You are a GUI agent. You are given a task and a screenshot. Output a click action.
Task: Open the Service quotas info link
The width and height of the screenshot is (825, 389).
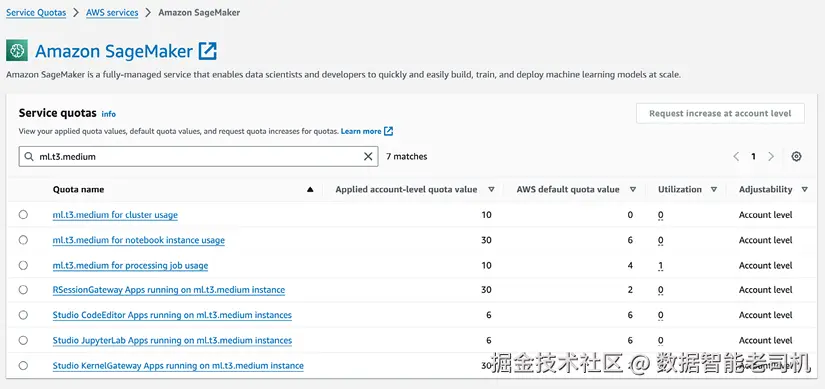coord(108,114)
